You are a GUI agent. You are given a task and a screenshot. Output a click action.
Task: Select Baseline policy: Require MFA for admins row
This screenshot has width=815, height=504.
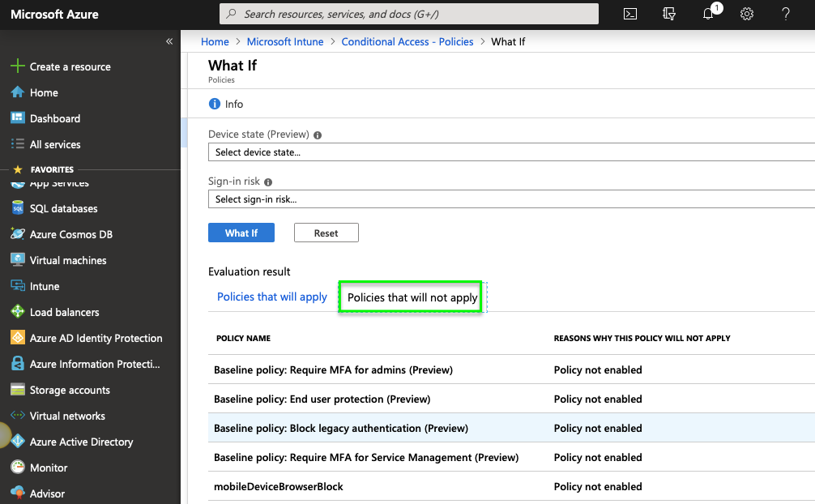click(511, 369)
